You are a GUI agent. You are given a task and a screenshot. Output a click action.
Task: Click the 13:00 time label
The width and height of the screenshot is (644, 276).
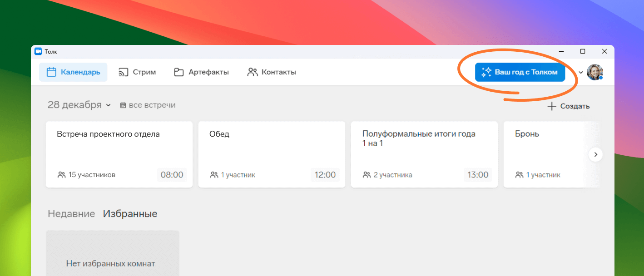477,175
